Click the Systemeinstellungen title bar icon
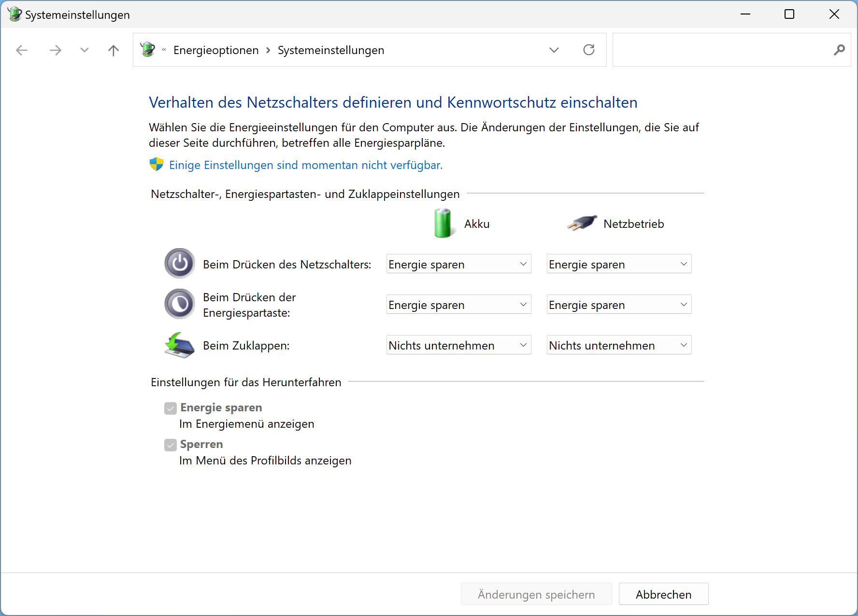The height and width of the screenshot is (616, 858). point(15,14)
